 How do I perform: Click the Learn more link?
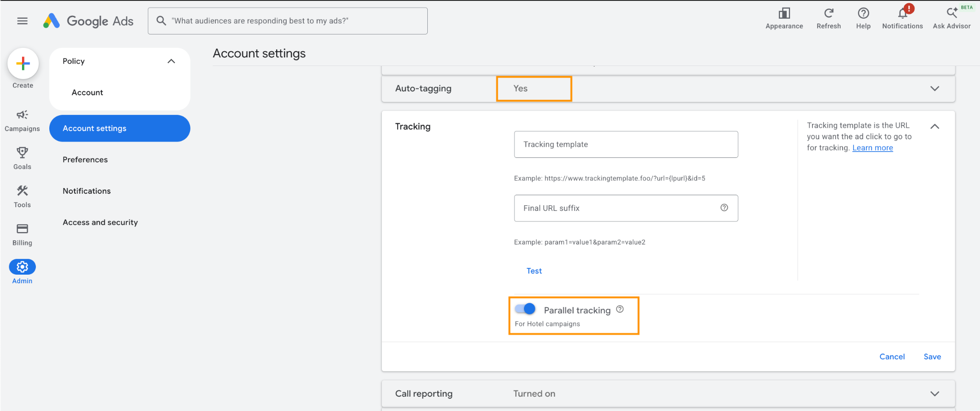(872, 148)
